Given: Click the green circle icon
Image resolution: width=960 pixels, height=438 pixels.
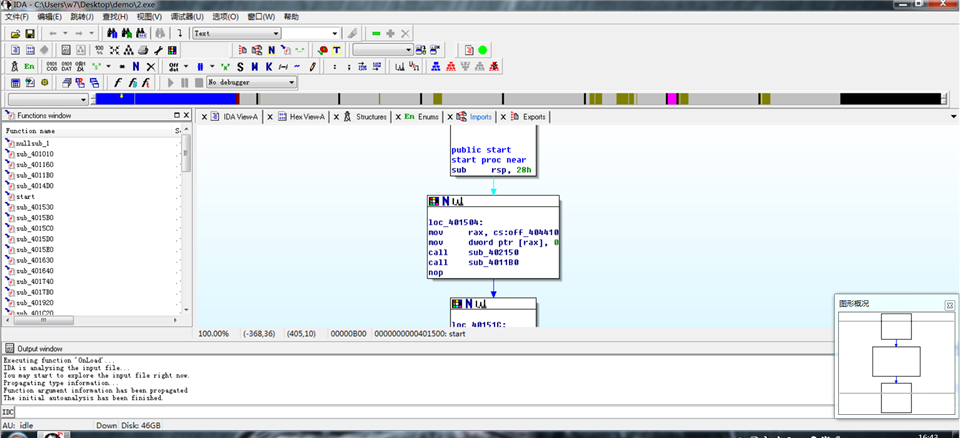Looking at the screenshot, I should (x=482, y=50).
